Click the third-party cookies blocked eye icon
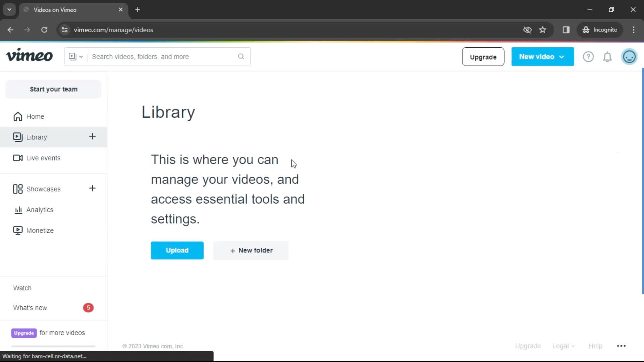The height and width of the screenshot is (362, 644). click(527, 30)
